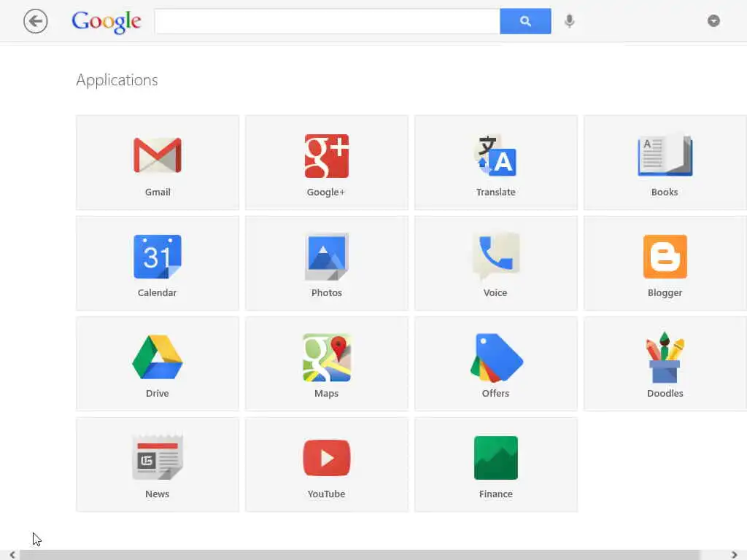Click the Calendar label text
The image size is (747, 560).
click(x=158, y=292)
